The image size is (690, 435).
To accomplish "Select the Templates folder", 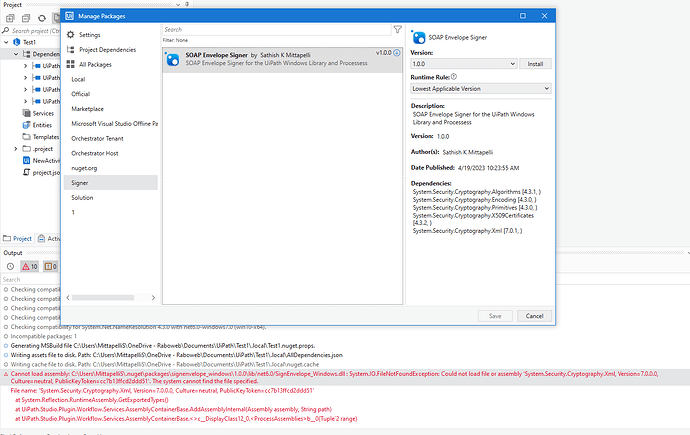I will point(46,137).
